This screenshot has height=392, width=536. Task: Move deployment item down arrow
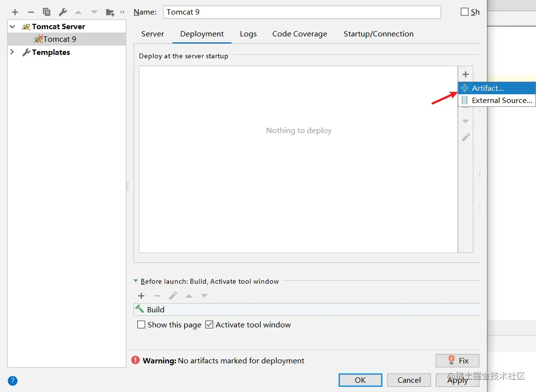point(465,121)
